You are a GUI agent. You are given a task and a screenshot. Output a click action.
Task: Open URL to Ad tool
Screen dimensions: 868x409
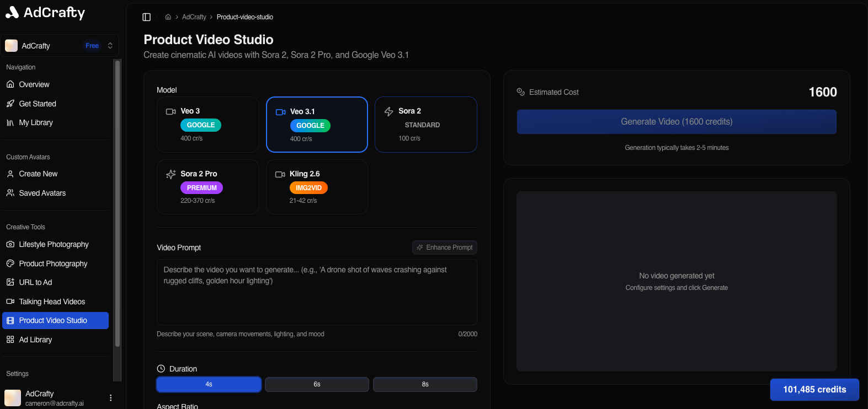55,282
